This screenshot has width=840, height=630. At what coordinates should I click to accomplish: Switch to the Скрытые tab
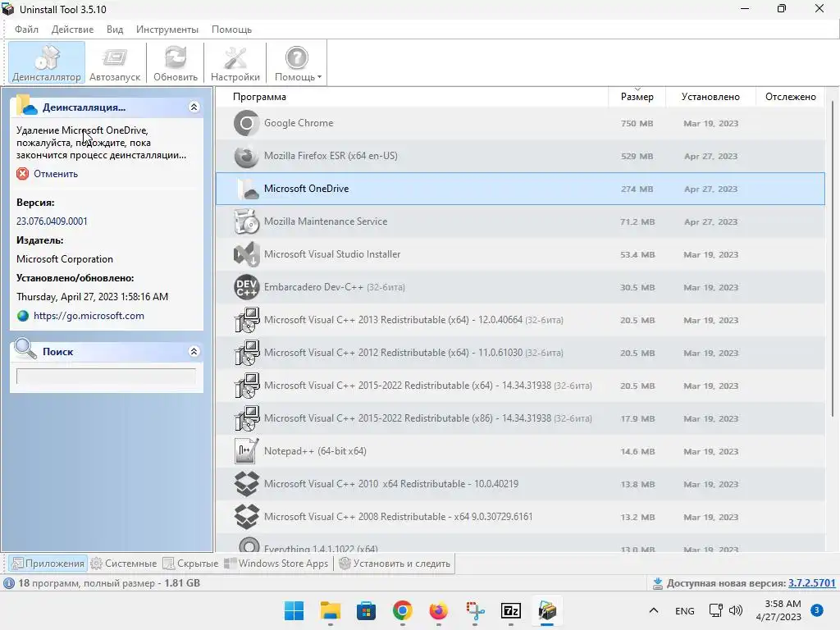pyautogui.click(x=190, y=564)
